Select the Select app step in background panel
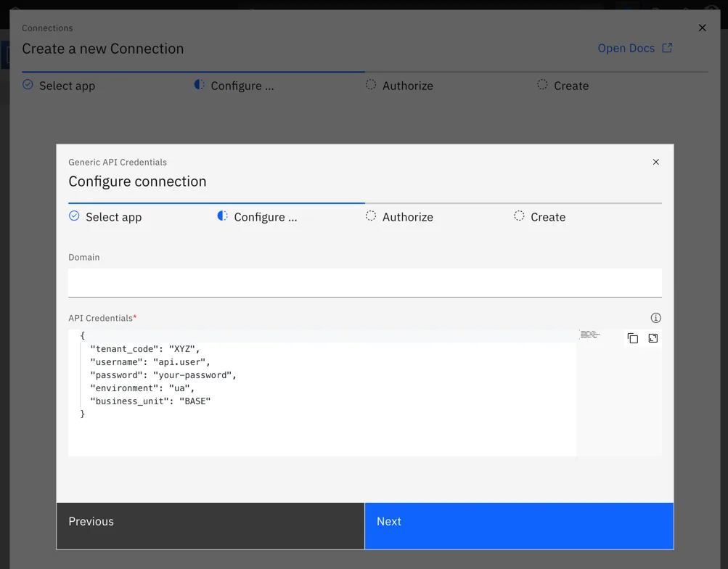Viewport: 728px width, 569px height. click(x=59, y=86)
